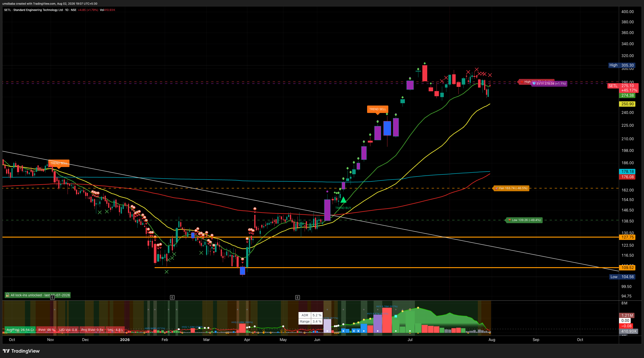Screen dimensions: 644x358
Task: Select the green X marker beneath the 109.52 line
Action: [x=166, y=272]
